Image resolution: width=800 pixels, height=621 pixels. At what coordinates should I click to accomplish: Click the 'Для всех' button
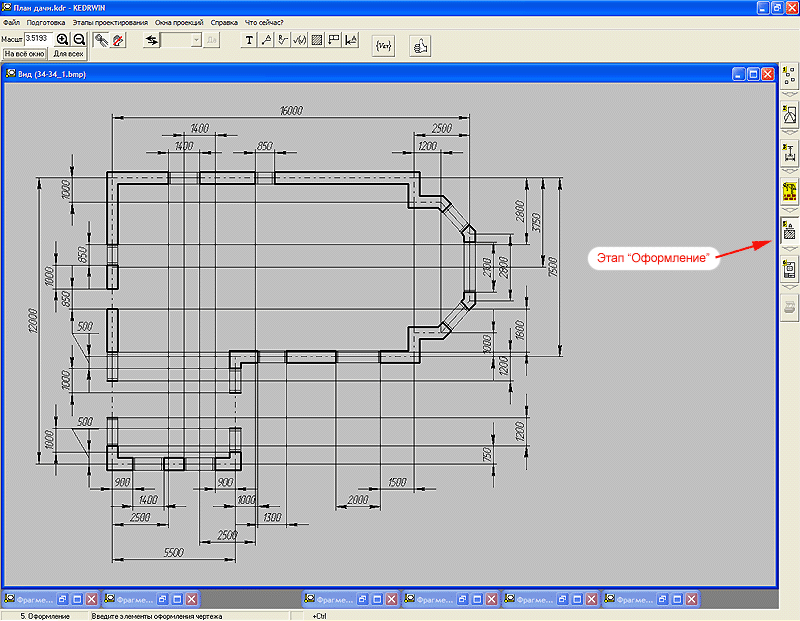point(68,54)
